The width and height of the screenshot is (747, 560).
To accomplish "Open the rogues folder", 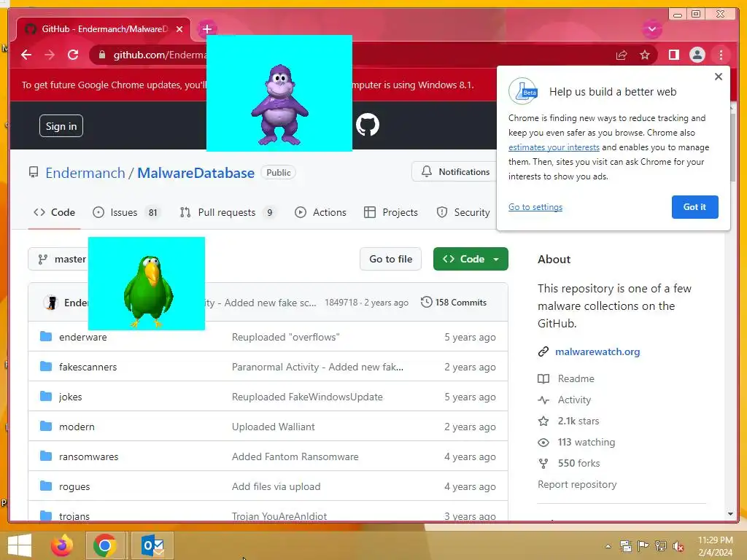I will tap(74, 486).
